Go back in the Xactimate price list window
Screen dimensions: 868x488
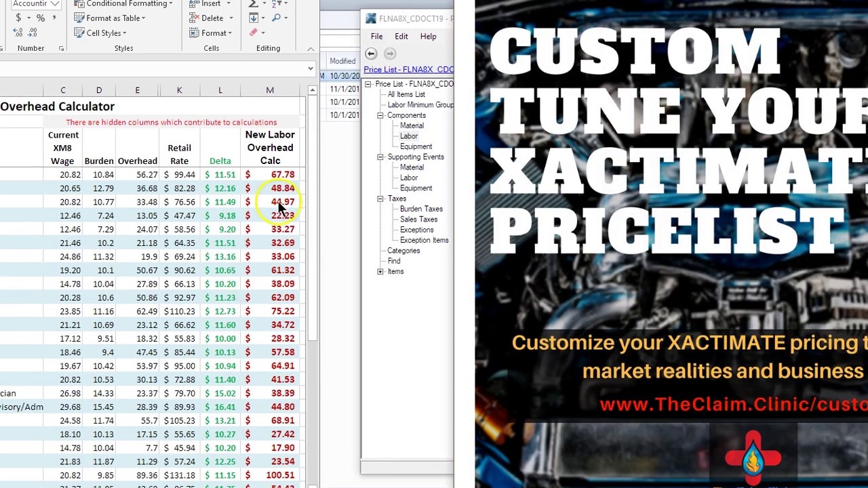point(371,54)
